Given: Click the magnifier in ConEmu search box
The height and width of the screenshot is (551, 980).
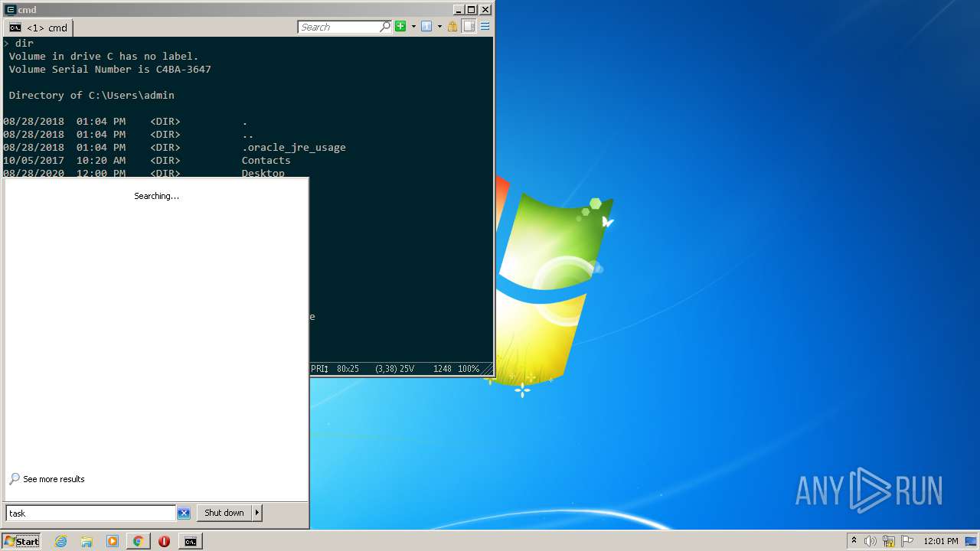Looking at the screenshot, I should (385, 27).
